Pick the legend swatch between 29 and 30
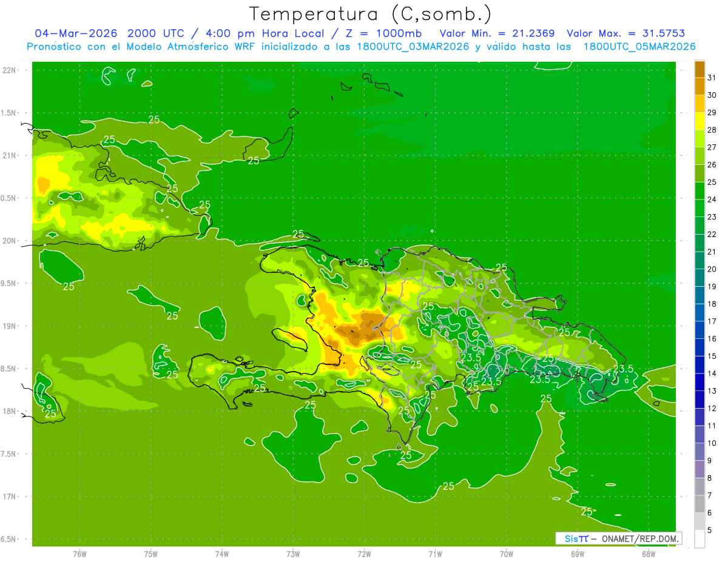This screenshot has height=562, width=728. pyautogui.click(x=699, y=104)
